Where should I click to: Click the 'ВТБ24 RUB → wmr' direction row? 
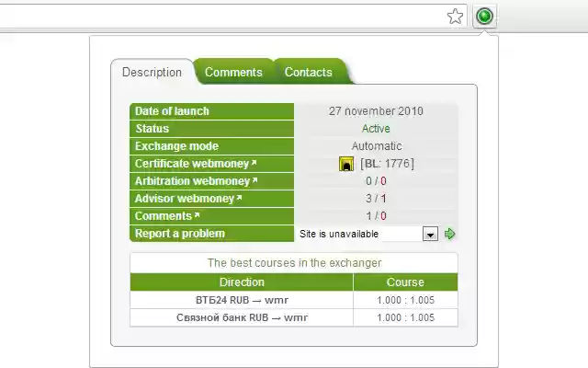coord(242,300)
